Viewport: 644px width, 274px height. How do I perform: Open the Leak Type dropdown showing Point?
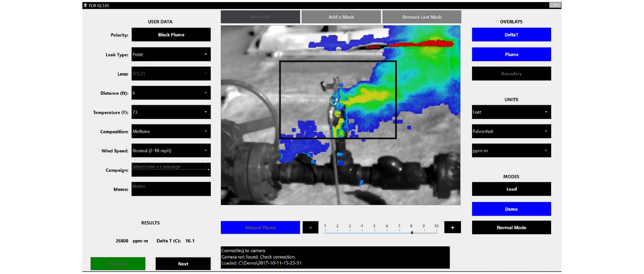click(x=171, y=54)
